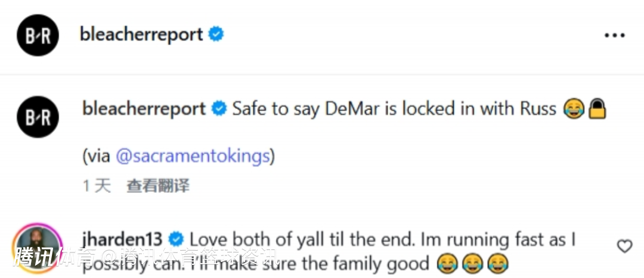The image size is (644, 278).
Task: Like the jharden13 comment with the heart
Action: click(x=624, y=246)
